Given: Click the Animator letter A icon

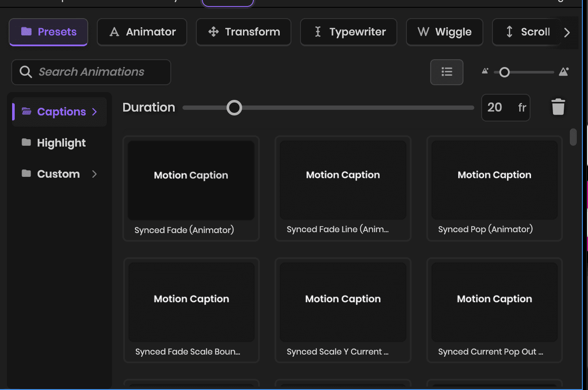Looking at the screenshot, I should pos(114,32).
